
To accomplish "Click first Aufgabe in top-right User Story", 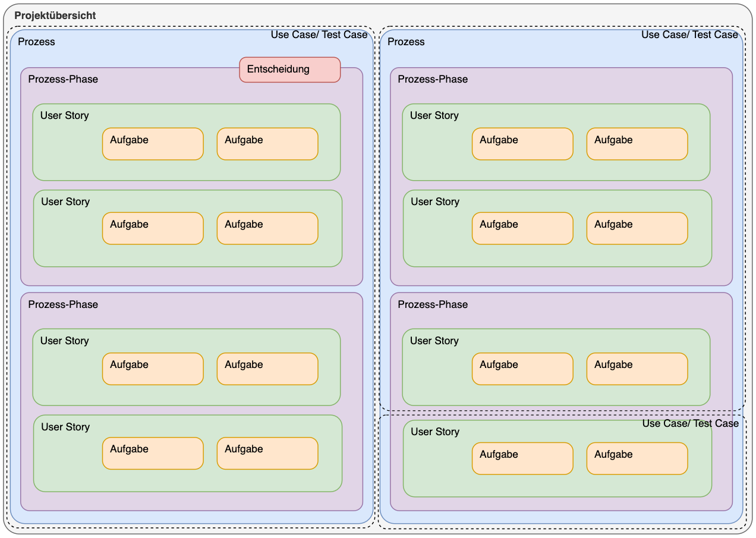I will (522, 144).
